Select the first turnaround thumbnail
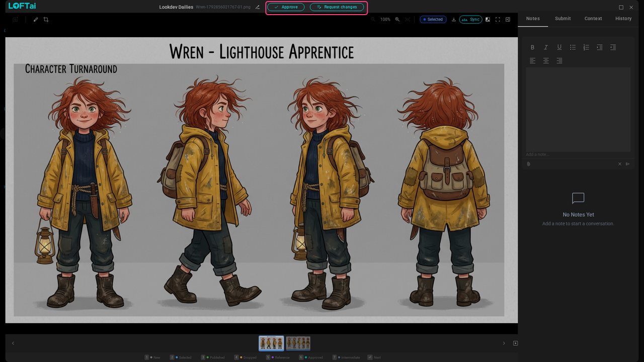This screenshot has height=362, width=644. pos(271,343)
